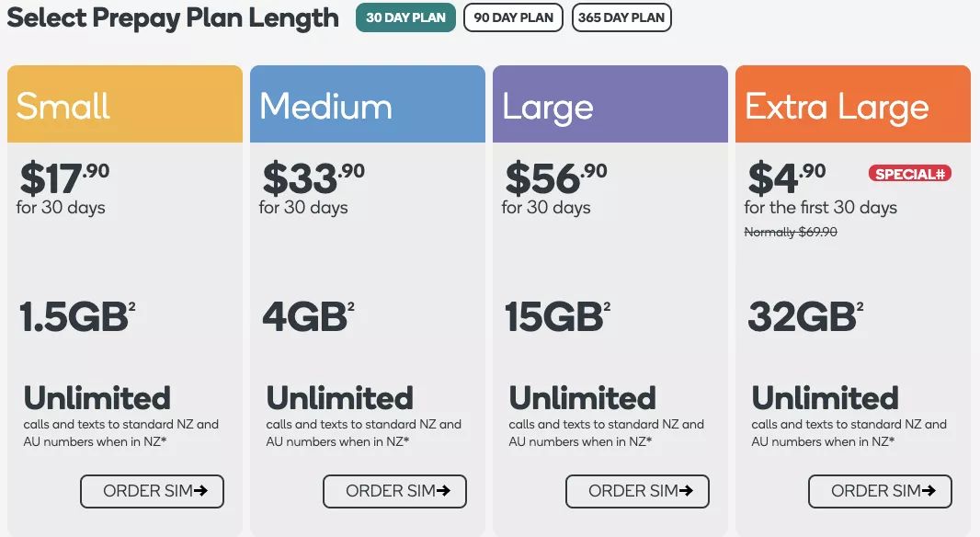Click the Select Prepay Plan Length heading
This screenshot has height=537, width=980.
tap(173, 18)
